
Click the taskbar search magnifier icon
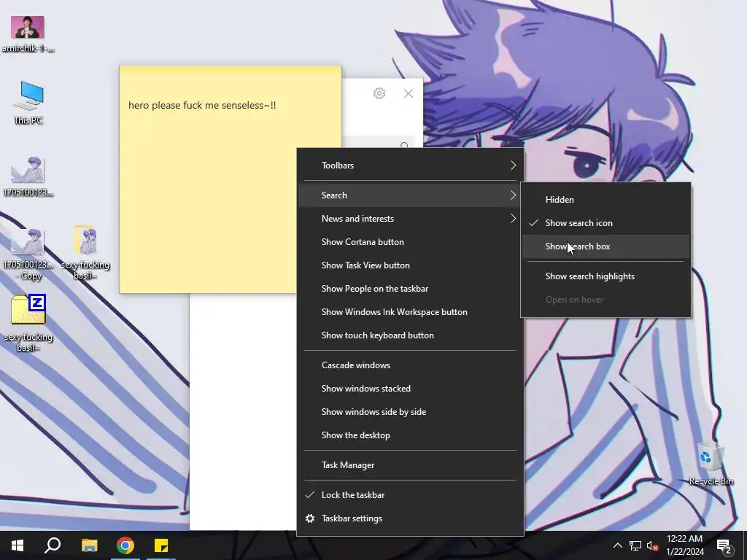(53, 545)
